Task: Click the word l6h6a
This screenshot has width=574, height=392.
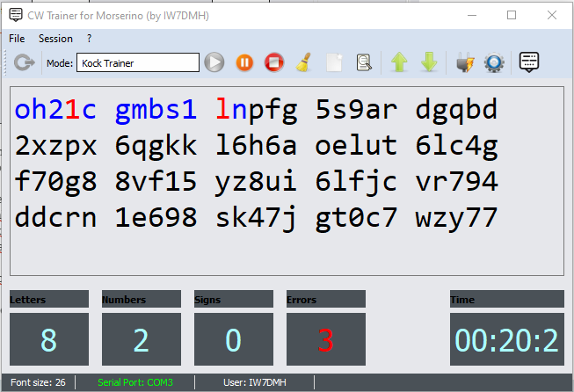Action: tap(257, 145)
